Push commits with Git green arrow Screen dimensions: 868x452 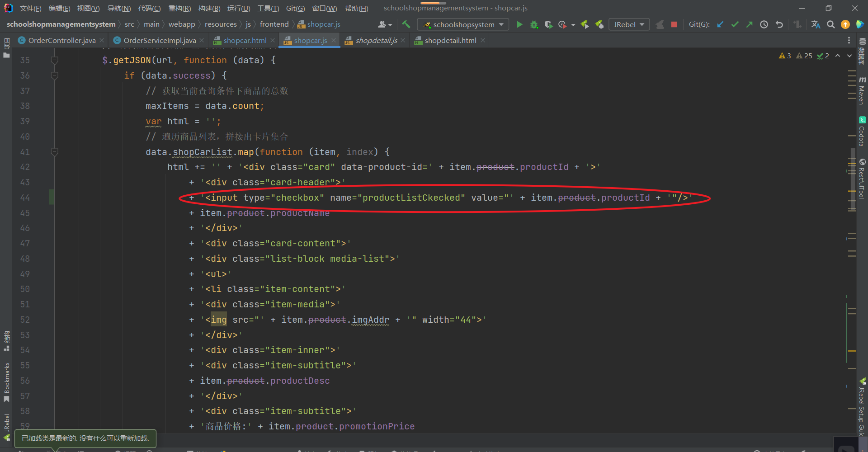(749, 24)
